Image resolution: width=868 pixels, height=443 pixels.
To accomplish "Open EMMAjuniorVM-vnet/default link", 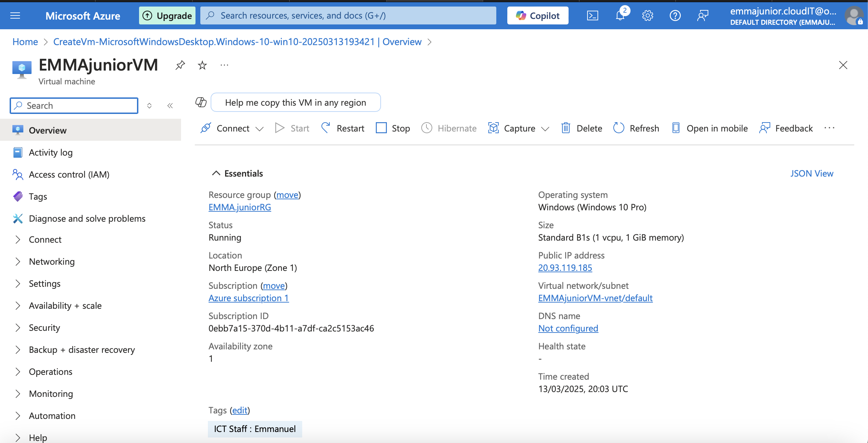I will point(595,298).
